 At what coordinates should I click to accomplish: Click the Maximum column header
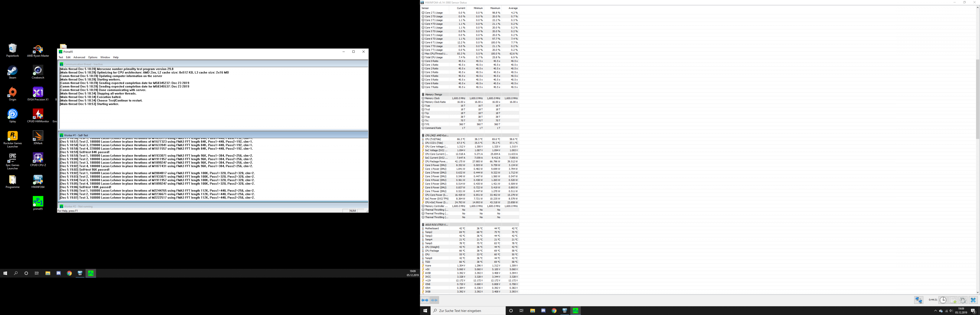[x=495, y=8]
